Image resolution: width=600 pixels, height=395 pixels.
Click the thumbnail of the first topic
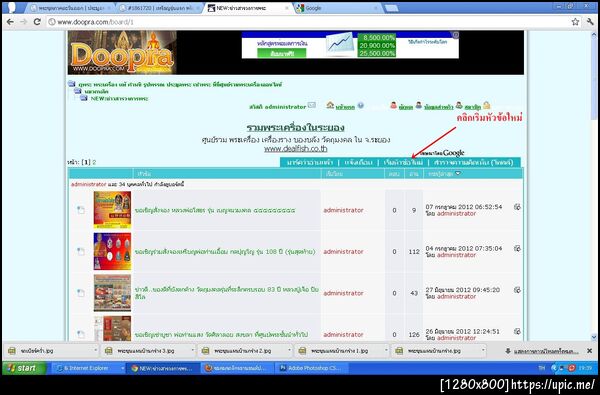(x=112, y=210)
